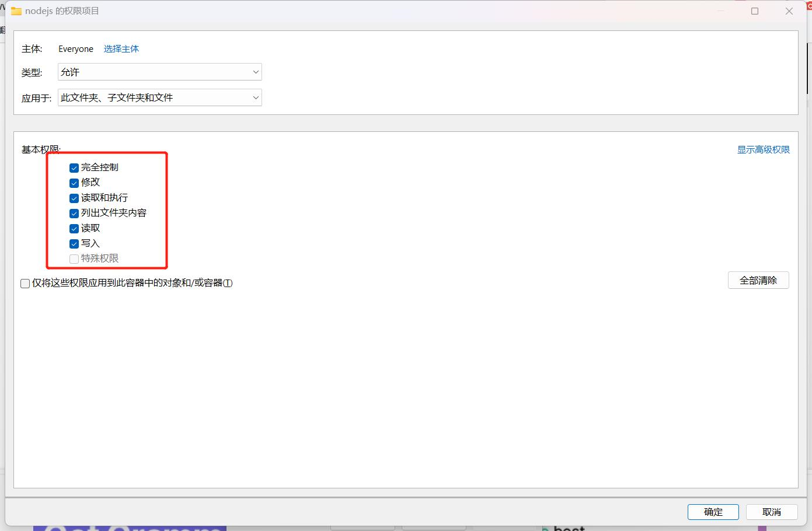Screen dimensions: 812x531
Task: Click the 选择主体 link
Action: pyautogui.click(x=121, y=49)
